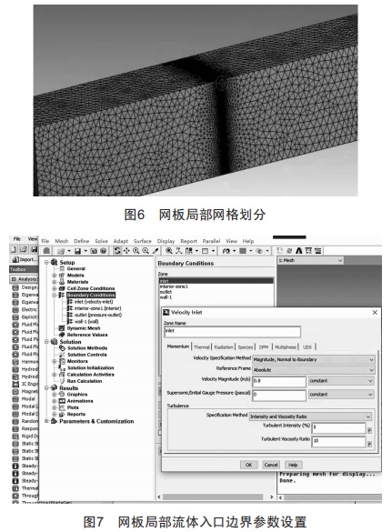This screenshot has width=392, height=532.
Task: Click the IC Engine system icon in Toolbox
Action: [15, 384]
